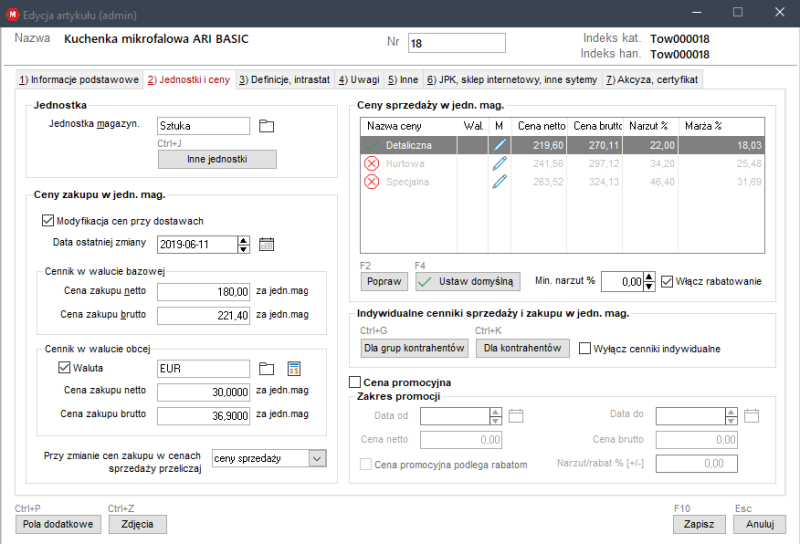The width and height of the screenshot is (800, 544).
Task: Open currency calculator icon beside Waluta field
Action: [294, 368]
